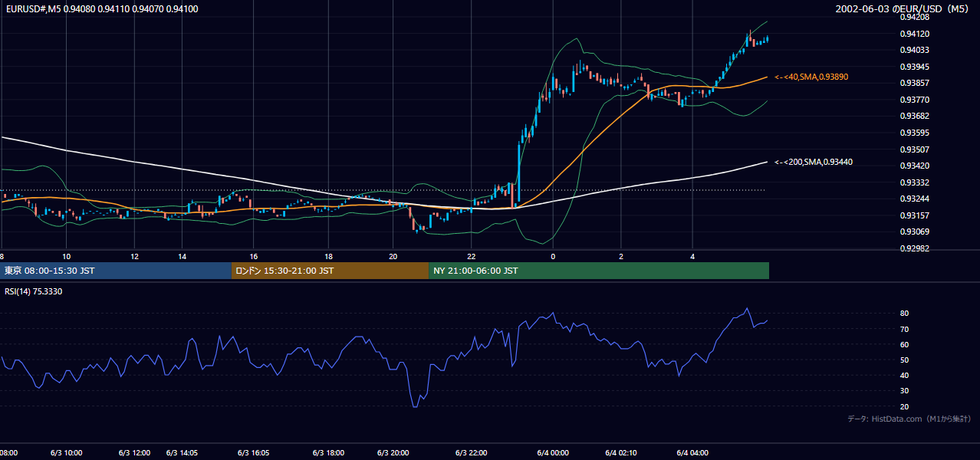
Task: Click price level 0.94120 on the axis
Action: 915,34
